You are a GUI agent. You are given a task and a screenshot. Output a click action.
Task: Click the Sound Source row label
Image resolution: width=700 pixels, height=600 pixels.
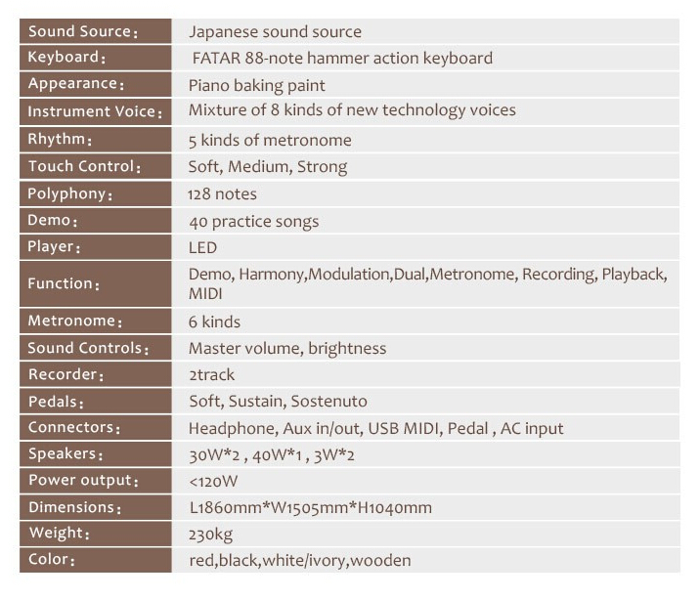point(82,32)
